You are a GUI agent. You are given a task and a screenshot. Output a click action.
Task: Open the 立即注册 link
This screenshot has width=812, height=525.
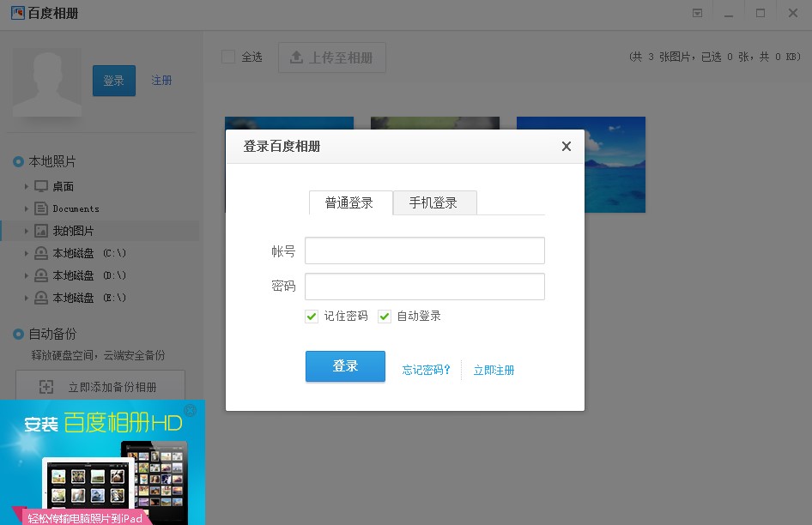[x=494, y=370]
